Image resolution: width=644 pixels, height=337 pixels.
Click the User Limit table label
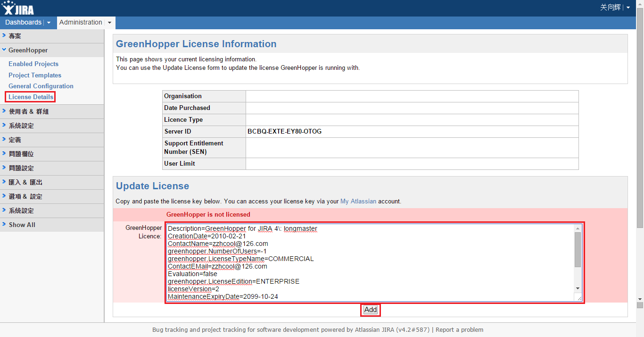point(180,163)
